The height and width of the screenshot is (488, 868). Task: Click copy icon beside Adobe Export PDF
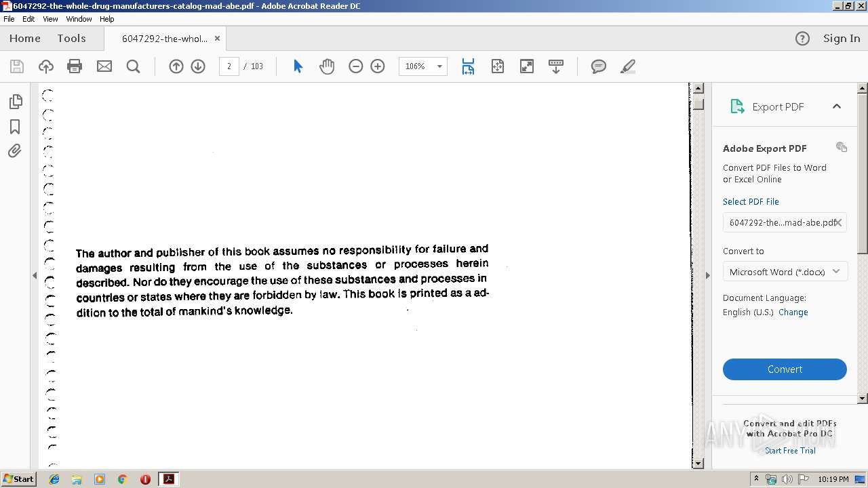coord(842,147)
